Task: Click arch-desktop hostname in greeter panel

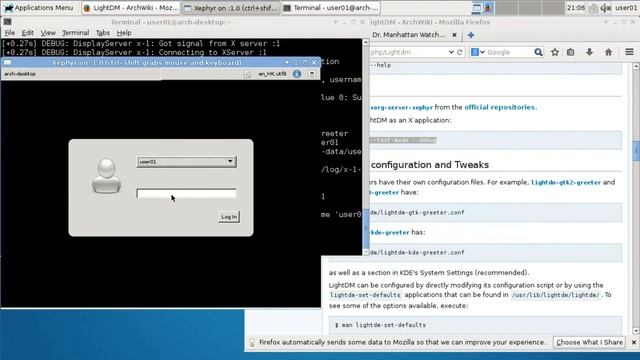Action: click(20, 74)
